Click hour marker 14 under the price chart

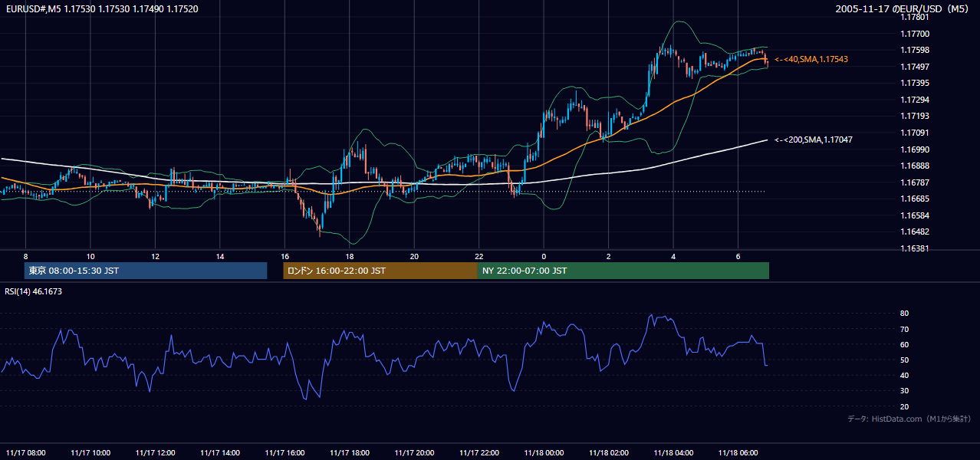click(x=220, y=256)
